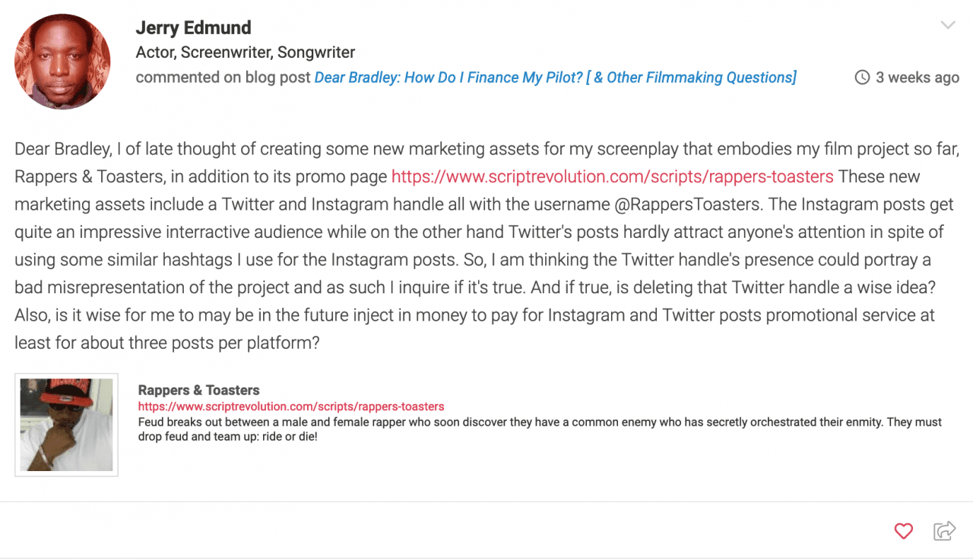The height and width of the screenshot is (560, 973).
Task: Click the 'commented on blog post' label
Action: 223,78
